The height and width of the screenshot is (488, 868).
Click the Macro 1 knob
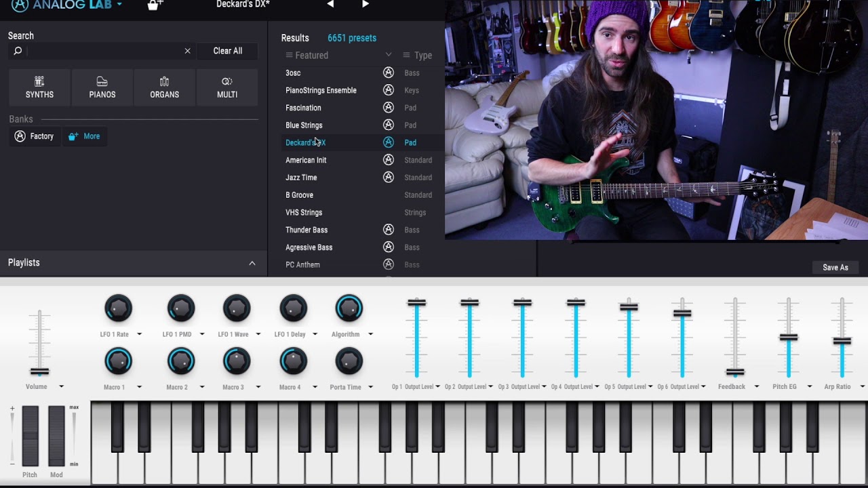pos(118,361)
